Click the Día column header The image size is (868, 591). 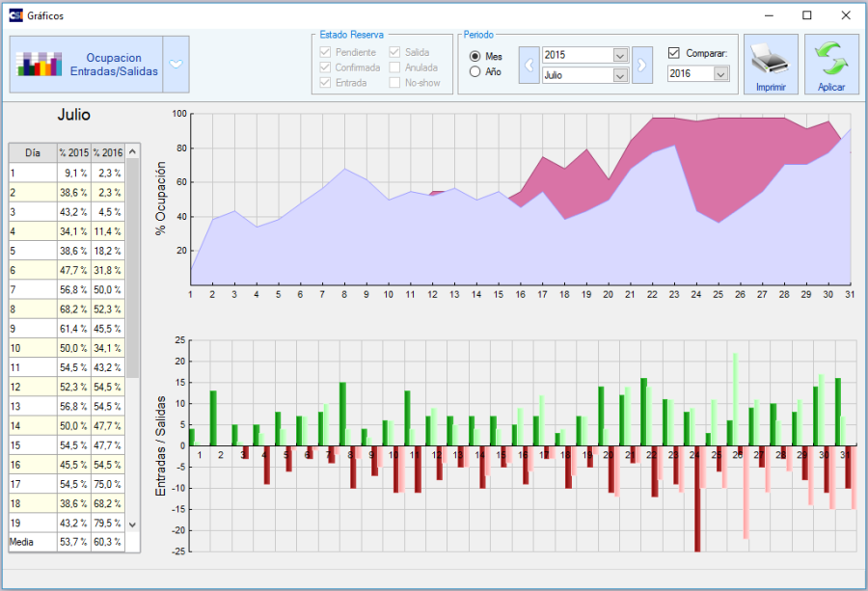tap(33, 152)
